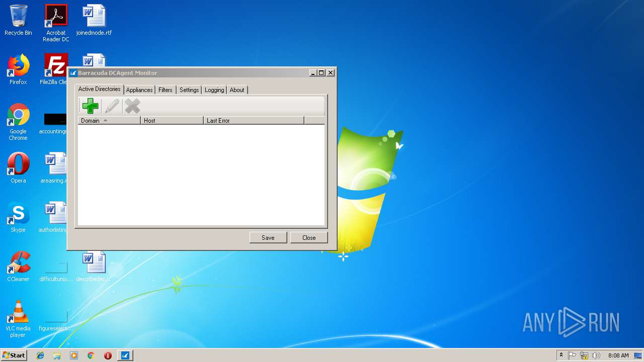Screen dimensions: 644x362
Task: Open Windows Media Player from the taskbar
Action: [74, 355]
